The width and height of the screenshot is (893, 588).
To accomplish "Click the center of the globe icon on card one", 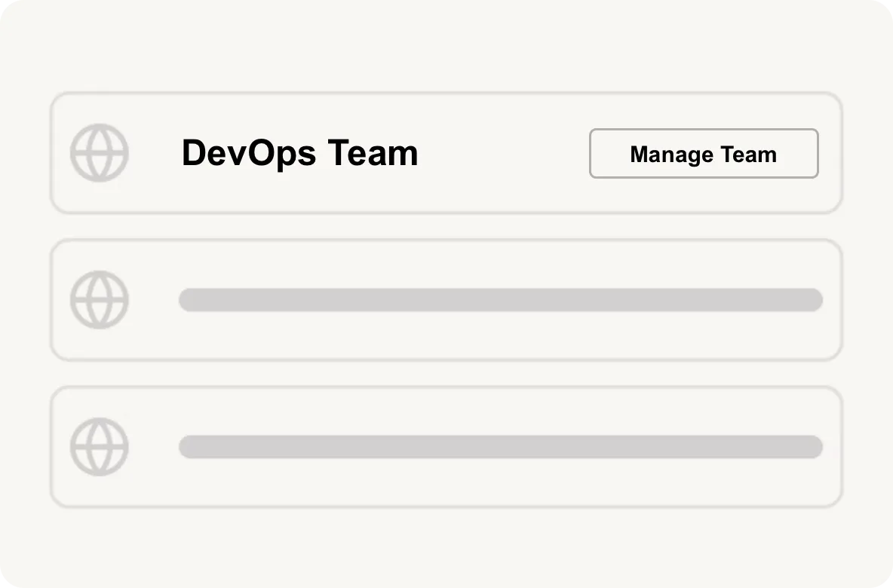I will pyautogui.click(x=100, y=153).
